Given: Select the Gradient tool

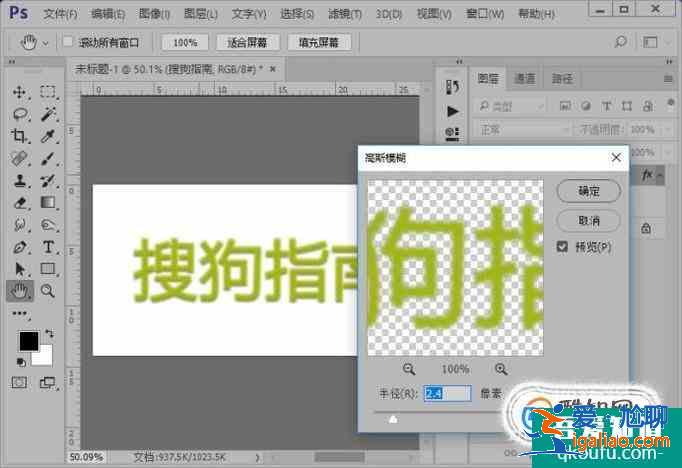Looking at the screenshot, I should point(48,203).
